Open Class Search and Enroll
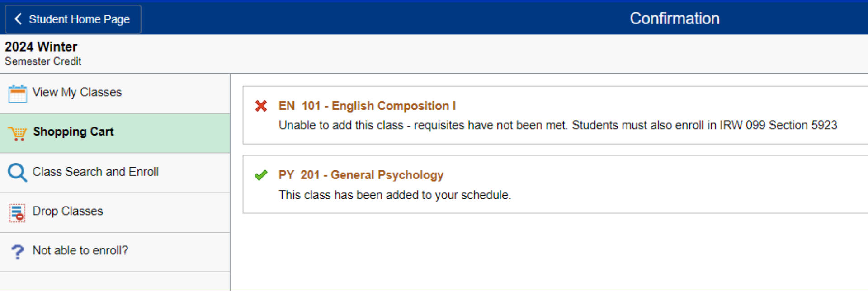Image resolution: width=868 pixels, height=291 pixels. tap(95, 172)
